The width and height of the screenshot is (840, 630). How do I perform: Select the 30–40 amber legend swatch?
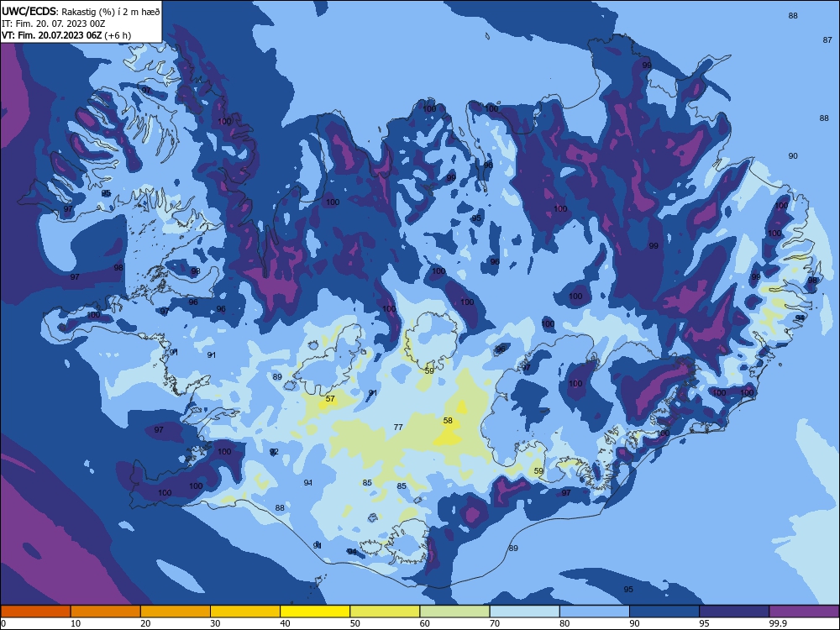(x=245, y=612)
